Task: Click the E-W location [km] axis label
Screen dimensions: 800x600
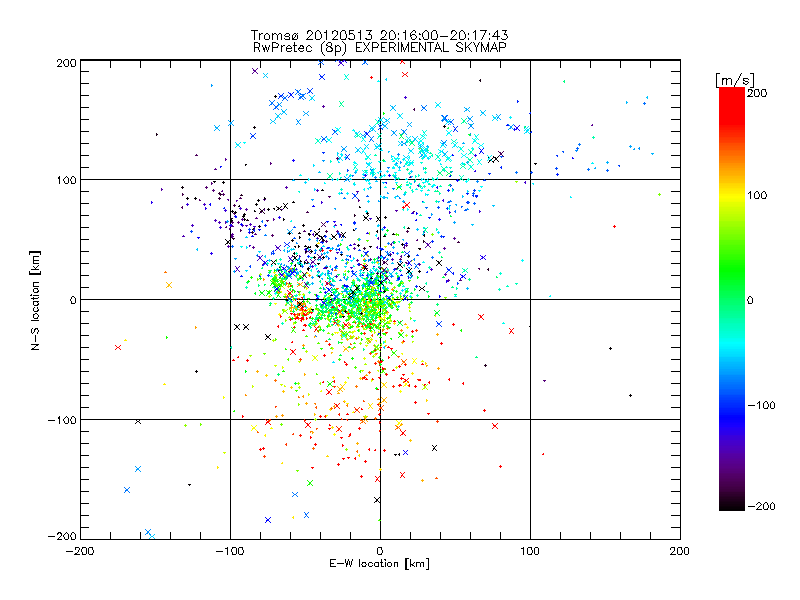Action: coord(379,563)
